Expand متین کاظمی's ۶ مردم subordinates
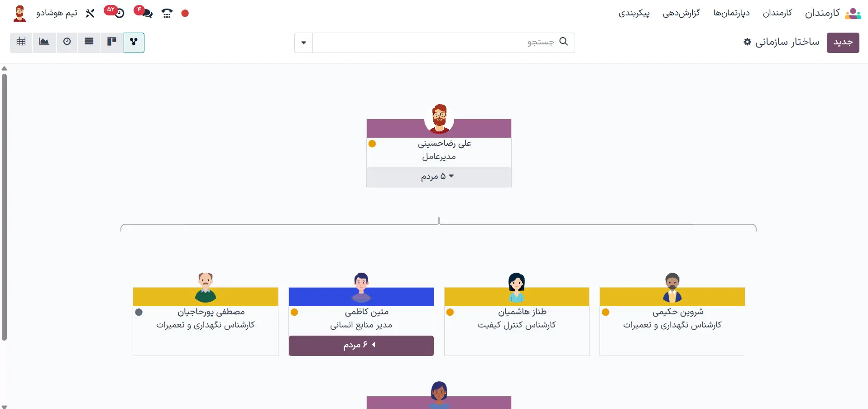Image resolution: width=868 pixels, height=409 pixels. pos(361,346)
